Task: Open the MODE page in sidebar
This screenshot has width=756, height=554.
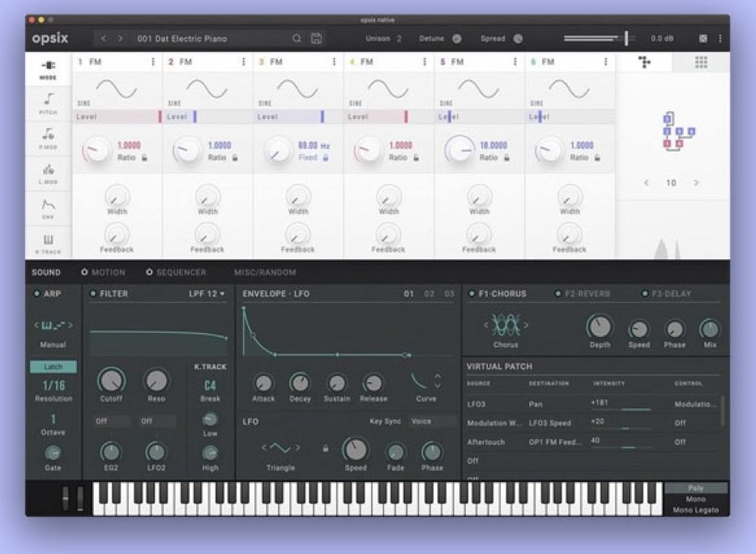Action: pos(48,70)
